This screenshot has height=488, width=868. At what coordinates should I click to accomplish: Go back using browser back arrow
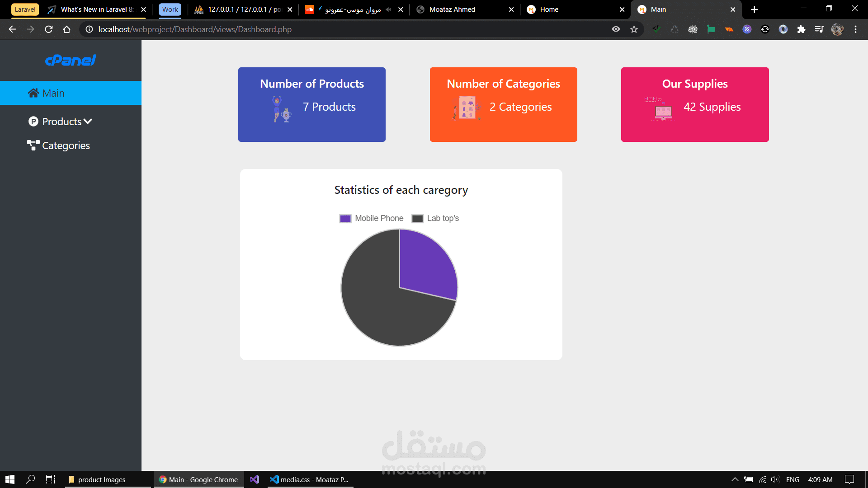[x=12, y=29]
